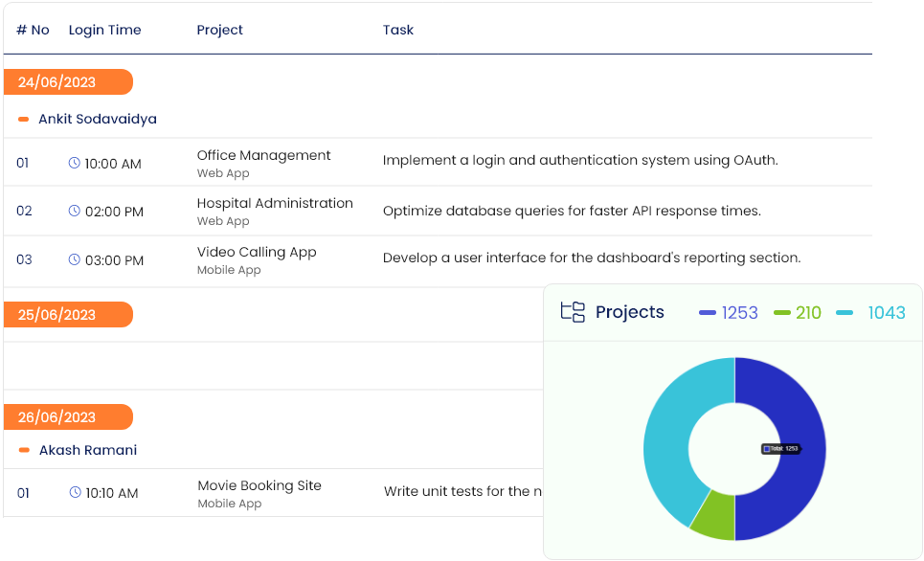The height and width of the screenshot is (561, 924).
Task: Click the Optimize database queries task text
Action: click(573, 211)
